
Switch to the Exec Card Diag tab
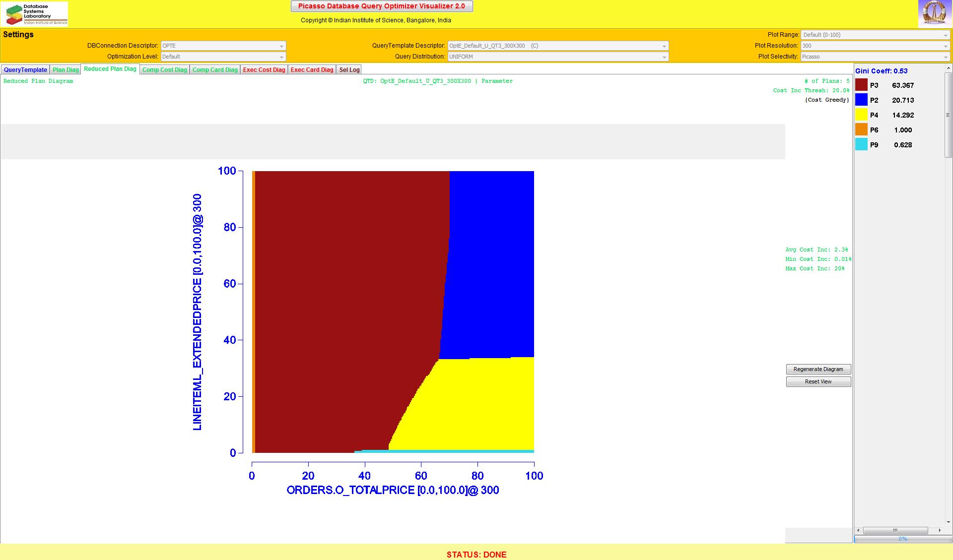coord(312,70)
